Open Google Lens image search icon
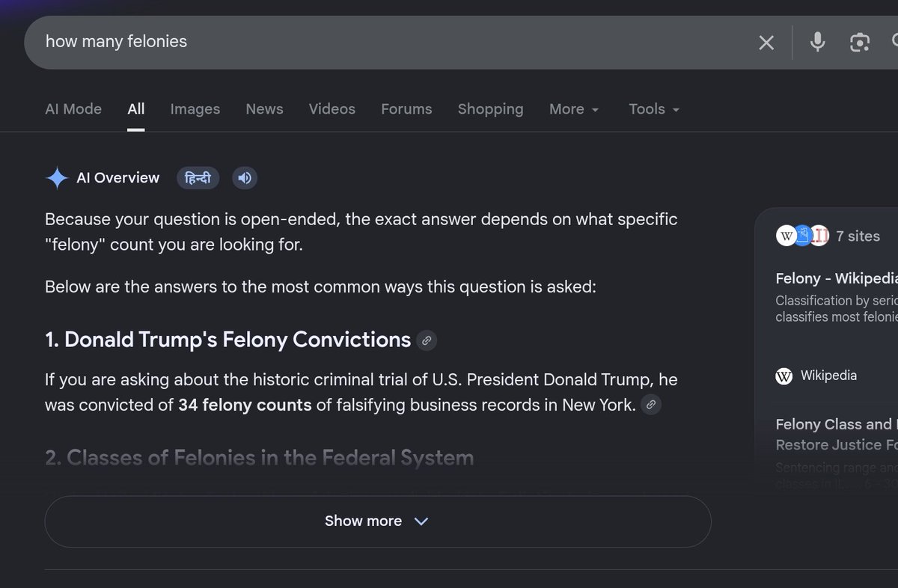Screen dimensions: 898x588 860,43
